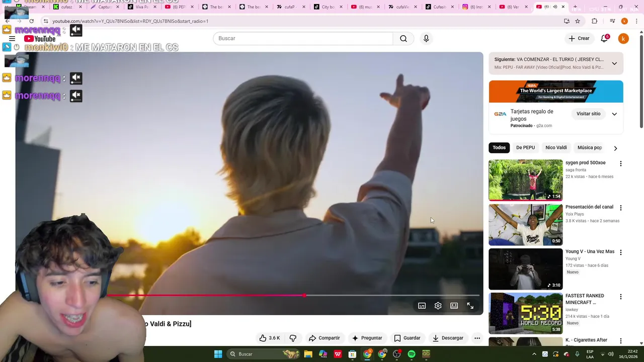Open YouTube notifications bell
Screen dimensions: 644x362
605,39
